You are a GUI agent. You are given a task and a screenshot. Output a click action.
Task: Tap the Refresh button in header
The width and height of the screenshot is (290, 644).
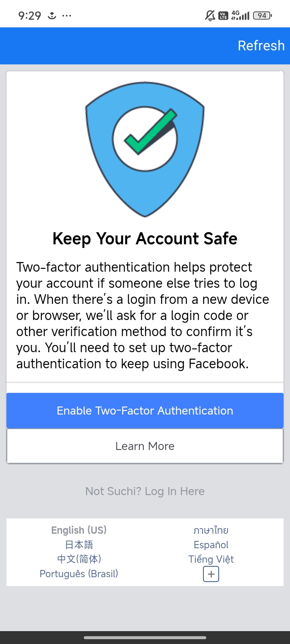point(261,45)
